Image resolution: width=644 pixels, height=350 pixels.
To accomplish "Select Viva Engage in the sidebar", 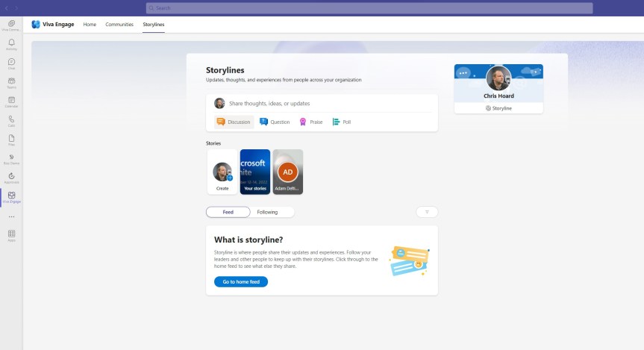I will (x=11, y=197).
